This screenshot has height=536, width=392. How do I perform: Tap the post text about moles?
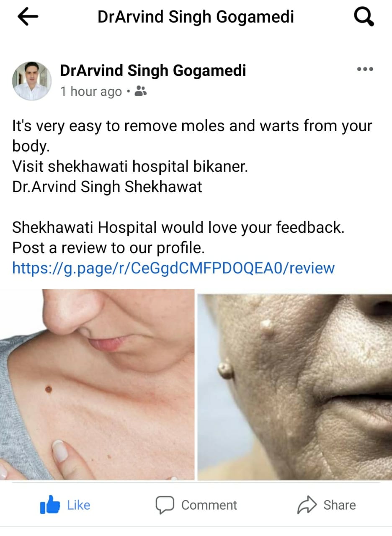click(x=192, y=136)
